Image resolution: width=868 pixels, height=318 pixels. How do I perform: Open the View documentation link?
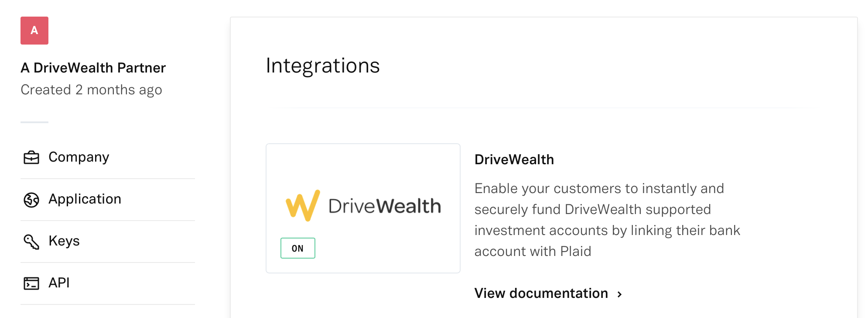point(548,293)
